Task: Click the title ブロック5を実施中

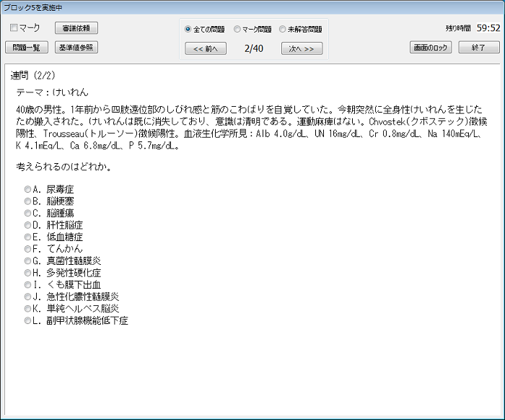Action: (32, 7)
